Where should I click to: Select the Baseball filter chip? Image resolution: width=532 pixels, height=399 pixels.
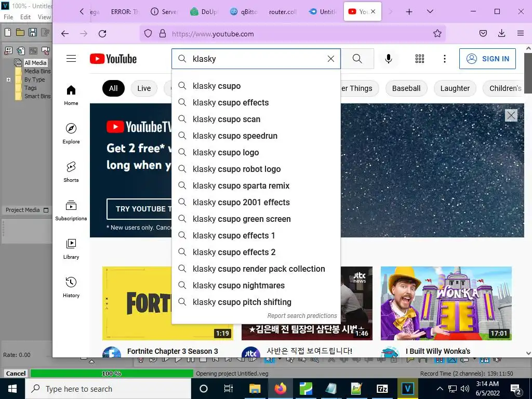(x=406, y=88)
